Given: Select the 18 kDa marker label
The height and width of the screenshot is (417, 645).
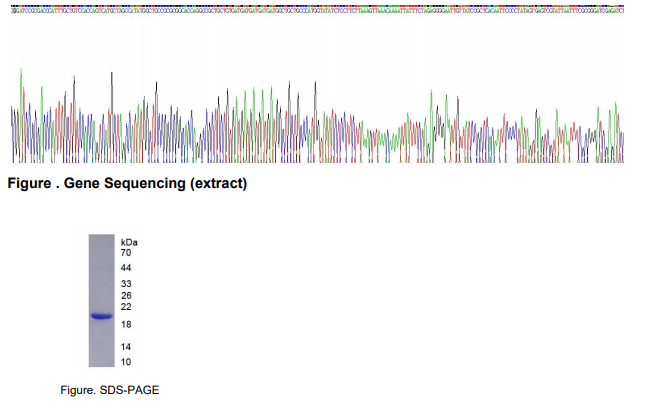Looking at the screenshot, I should coord(127,326).
